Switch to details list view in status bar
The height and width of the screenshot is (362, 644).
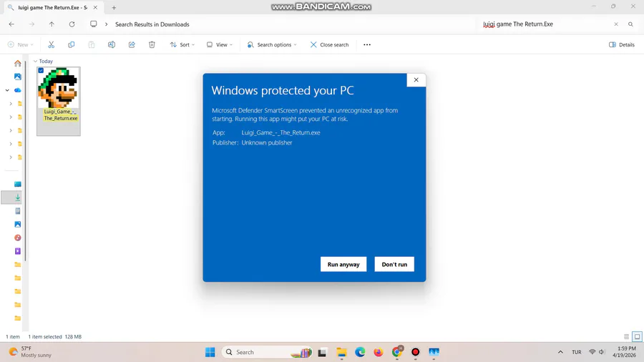click(x=626, y=336)
